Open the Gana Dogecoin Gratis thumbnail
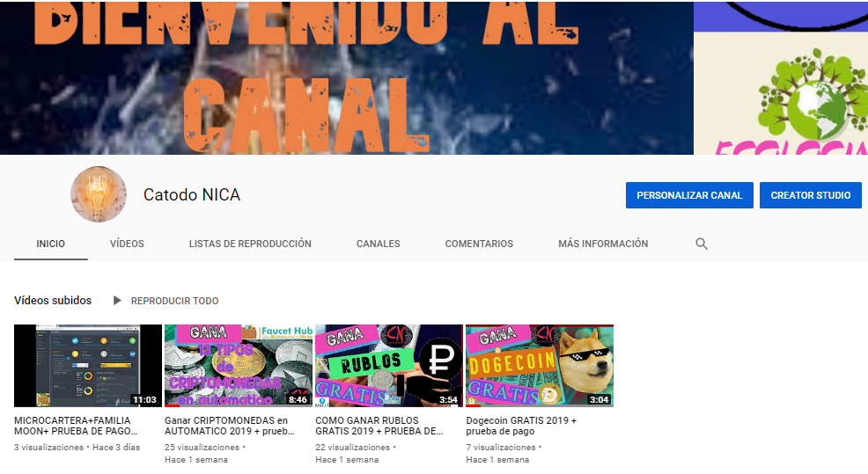Image resolution: width=868 pixels, height=474 pixels. click(x=540, y=366)
